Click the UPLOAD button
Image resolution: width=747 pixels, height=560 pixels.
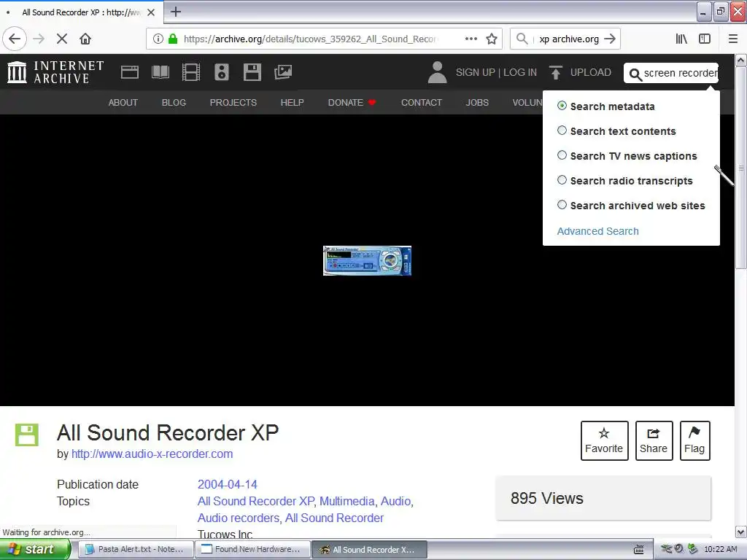coord(580,72)
